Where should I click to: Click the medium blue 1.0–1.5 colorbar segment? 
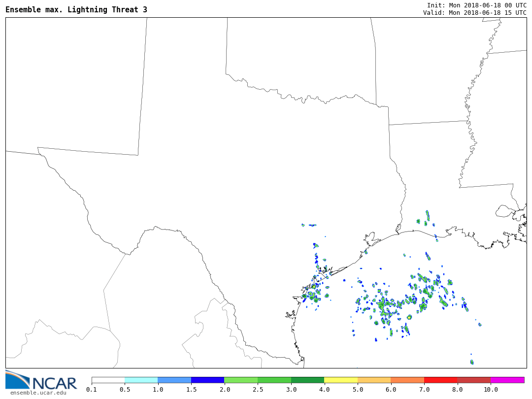click(x=174, y=380)
